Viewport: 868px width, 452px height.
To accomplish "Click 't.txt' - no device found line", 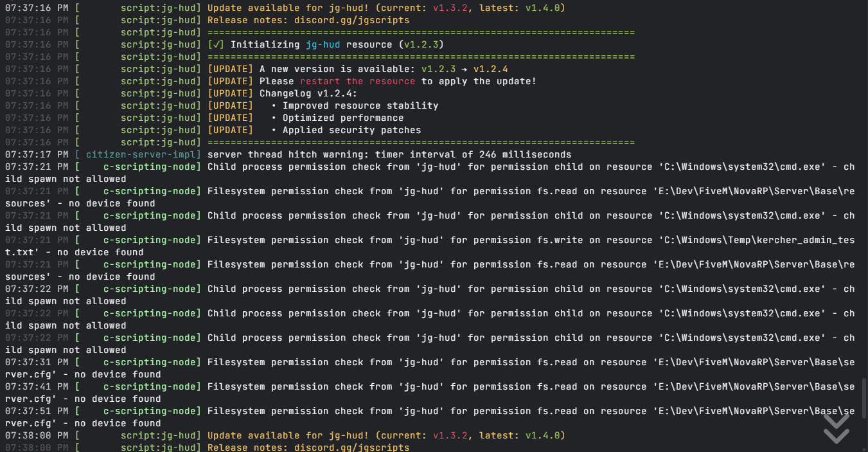I will click(75, 252).
